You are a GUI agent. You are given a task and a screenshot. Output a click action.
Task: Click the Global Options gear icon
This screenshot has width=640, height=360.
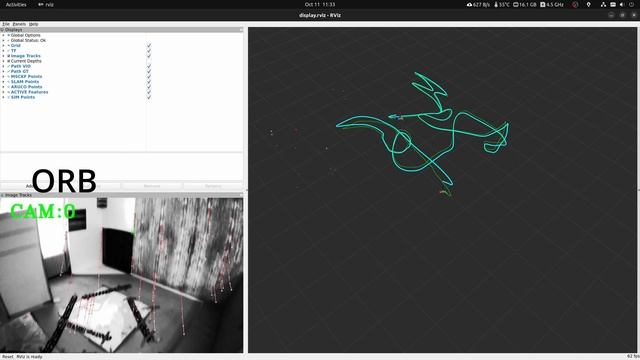coord(9,35)
